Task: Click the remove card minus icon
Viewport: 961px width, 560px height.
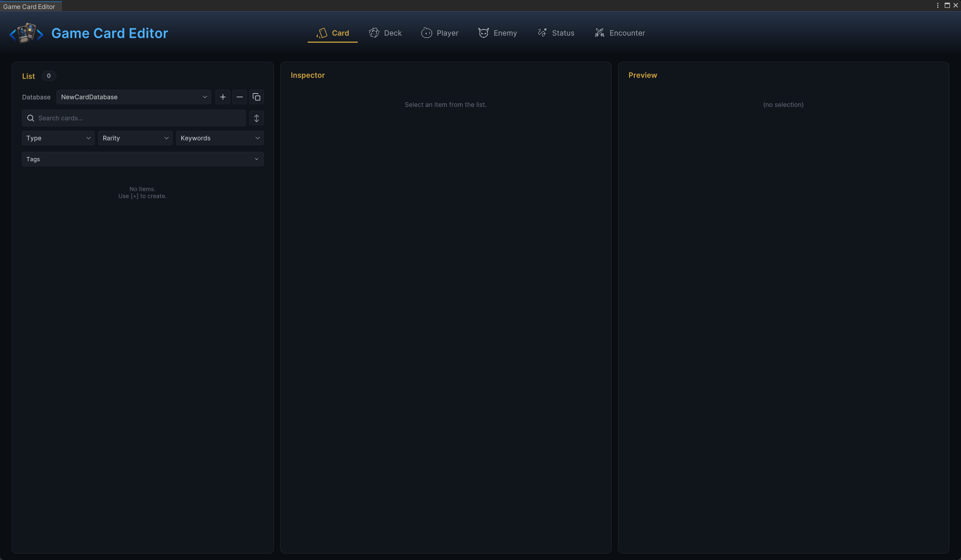Action: tap(240, 97)
